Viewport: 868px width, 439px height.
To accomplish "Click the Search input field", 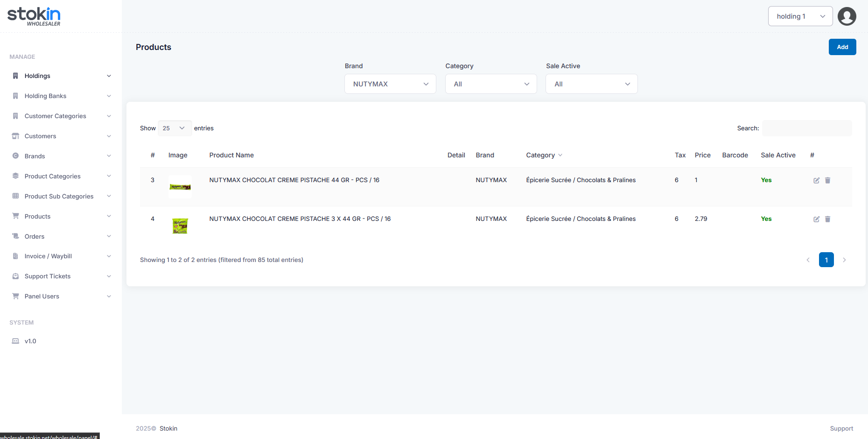I will click(806, 128).
